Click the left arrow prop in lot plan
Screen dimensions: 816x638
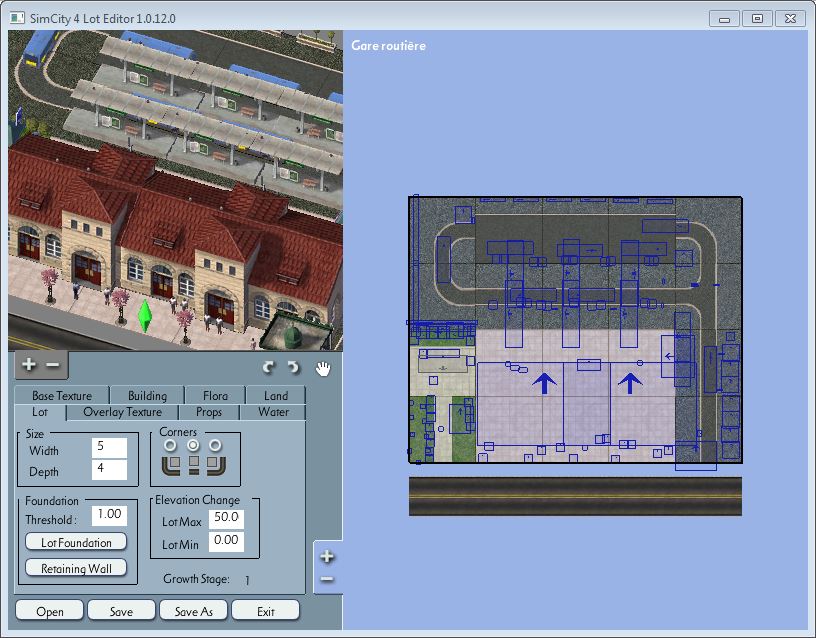point(544,383)
